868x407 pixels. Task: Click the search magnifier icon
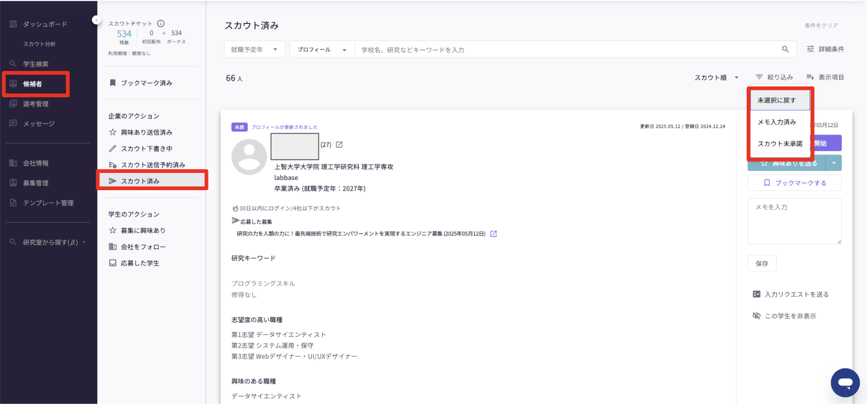click(x=785, y=49)
